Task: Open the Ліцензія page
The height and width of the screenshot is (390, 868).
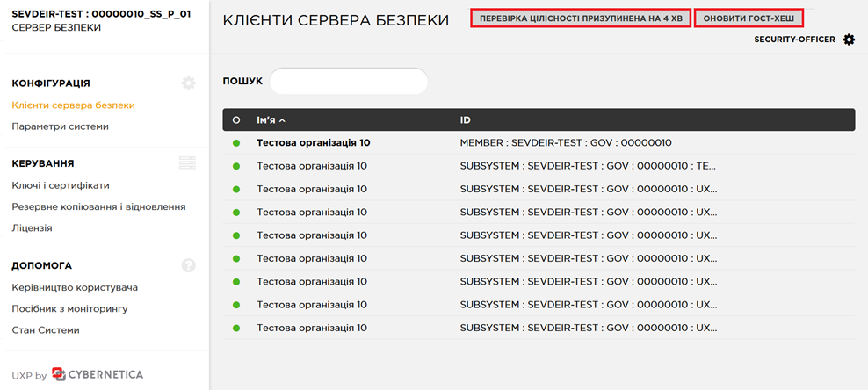Action: point(32,227)
